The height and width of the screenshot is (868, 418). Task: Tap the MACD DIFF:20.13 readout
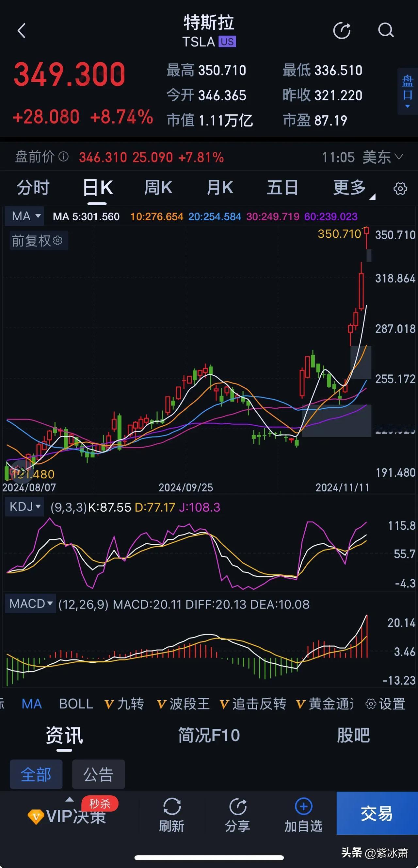click(216, 604)
